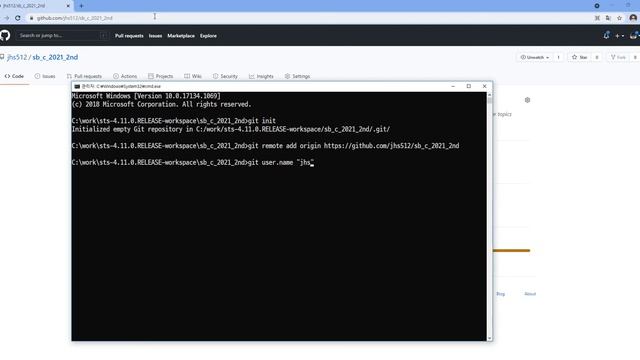Close the jhs512/sb_c_2021_2nd browser tab

pyautogui.click(x=68, y=6)
